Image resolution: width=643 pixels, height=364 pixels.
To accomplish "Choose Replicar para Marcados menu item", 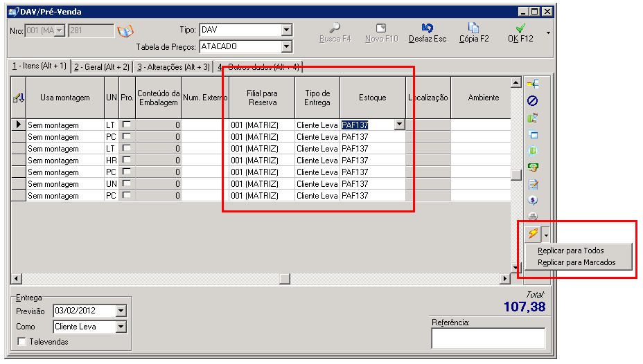I will 578,262.
